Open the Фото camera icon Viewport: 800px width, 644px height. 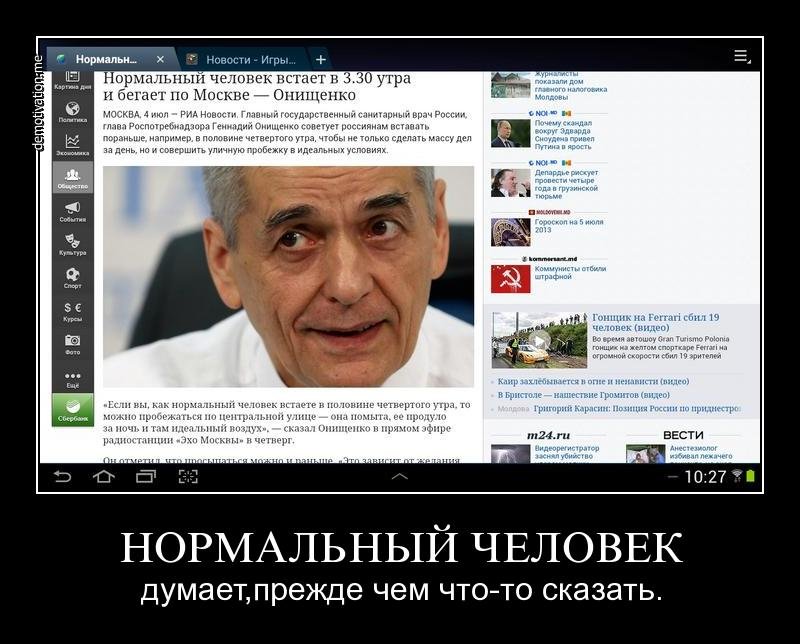(72, 343)
